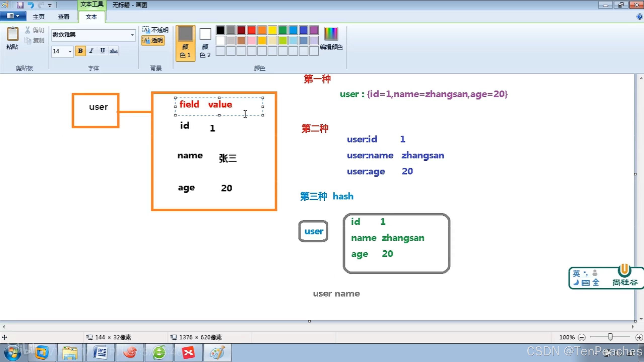644x362 pixels.
Task: Click zoom in plus icon in status bar
Action: 639,337
